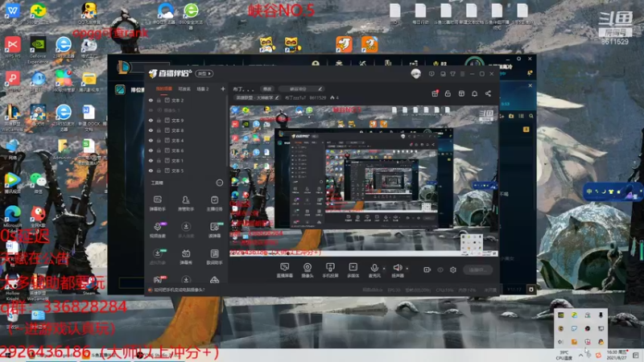644x362 pixels.
Task: Click the 修改 edit button near title
Action: [x=267, y=88]
